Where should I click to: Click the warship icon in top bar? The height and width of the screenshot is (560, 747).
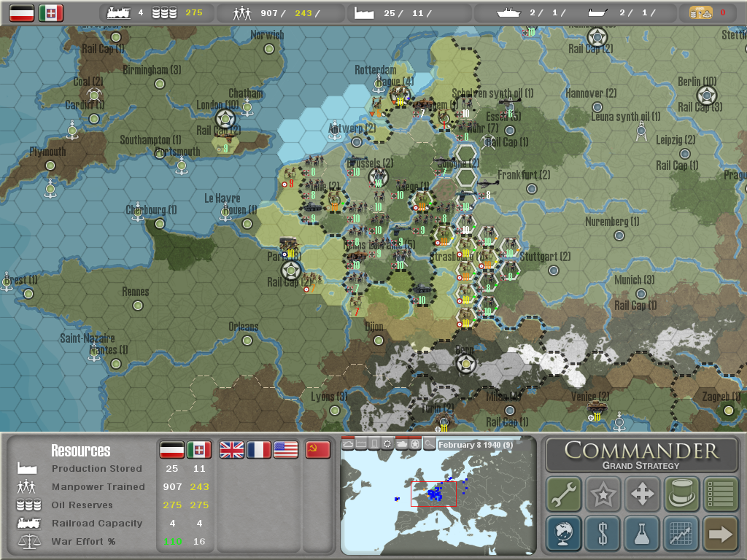coord(508,13)
